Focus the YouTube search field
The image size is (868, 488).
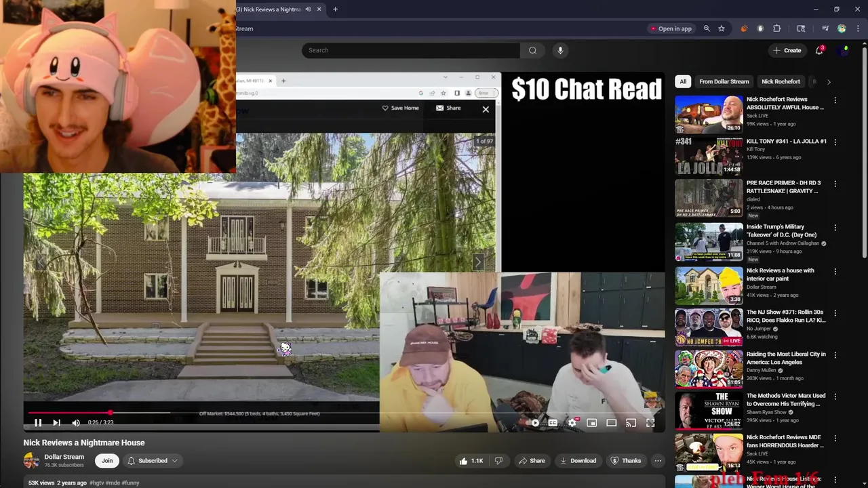tap(411, 50)
